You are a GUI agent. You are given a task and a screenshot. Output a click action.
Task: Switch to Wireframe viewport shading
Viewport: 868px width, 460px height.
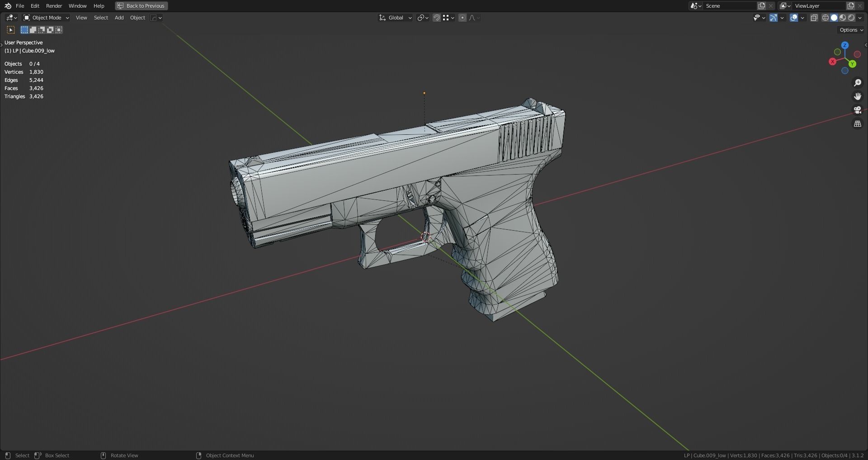click(825, 18)
